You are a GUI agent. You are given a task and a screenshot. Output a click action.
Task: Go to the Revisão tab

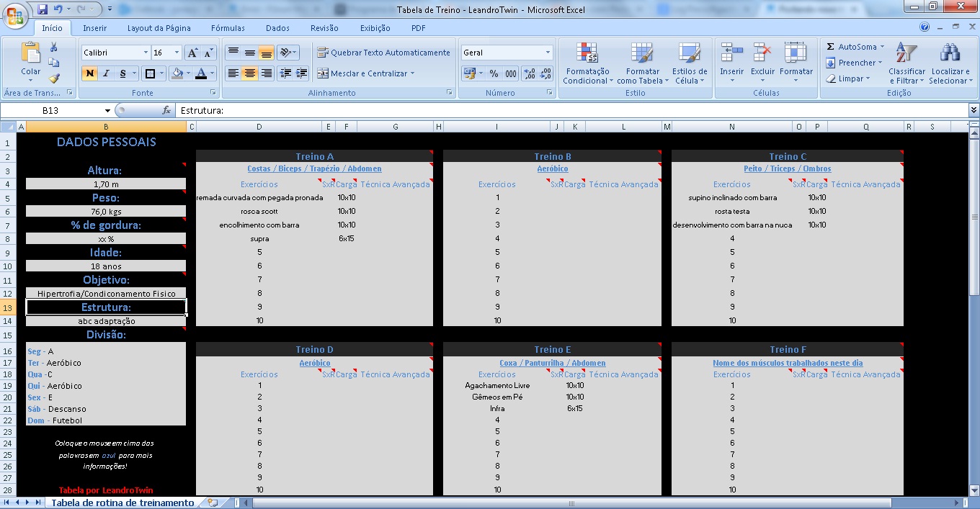point(324,28)
